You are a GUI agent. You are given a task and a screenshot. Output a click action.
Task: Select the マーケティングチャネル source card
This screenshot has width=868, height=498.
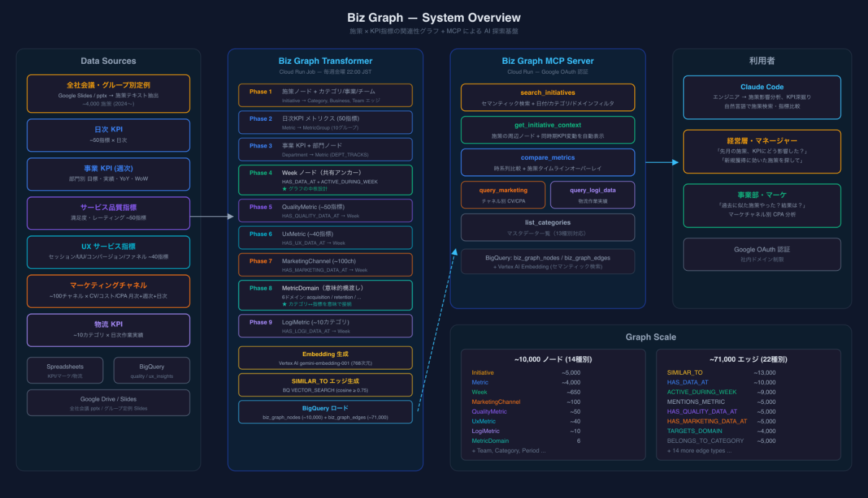pyautogui.click(x=108, y=291)
